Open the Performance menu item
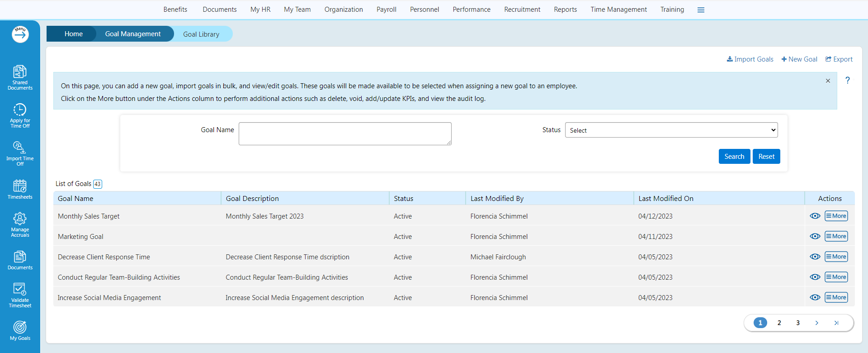The width and height of the screenshot is (868, 353). [x=471, y=10]
